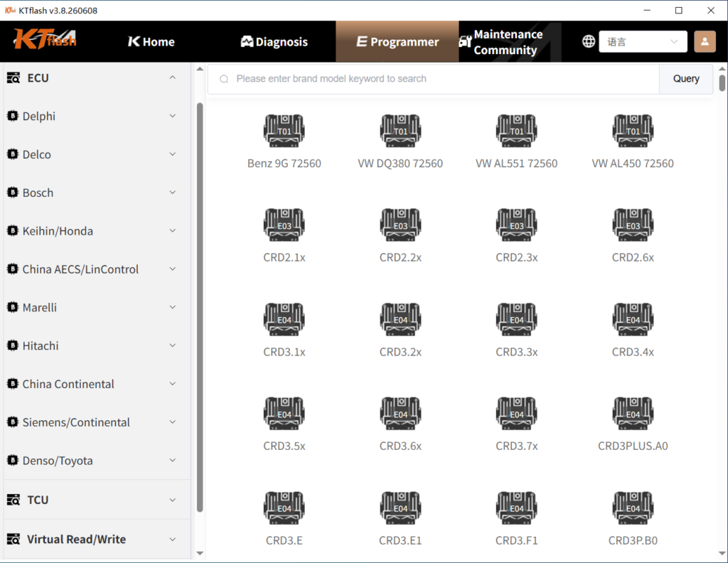The height and width of the screenshot is (563, 728).
Task: Expand the TCU section
Action: click(x=97, y=500)
